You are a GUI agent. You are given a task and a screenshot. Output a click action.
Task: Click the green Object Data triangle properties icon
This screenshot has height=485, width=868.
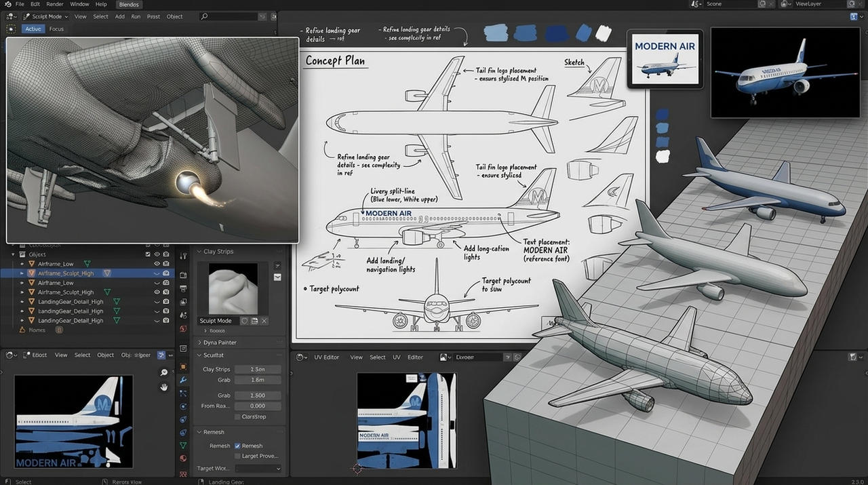183,445
